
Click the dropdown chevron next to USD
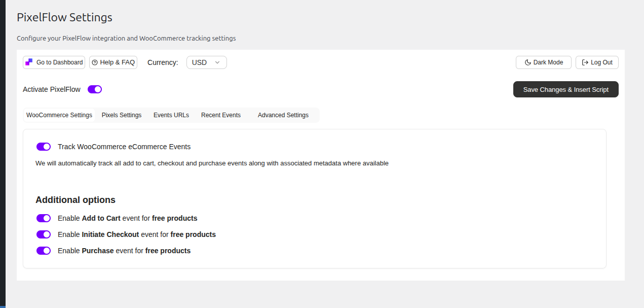point(217,62)
